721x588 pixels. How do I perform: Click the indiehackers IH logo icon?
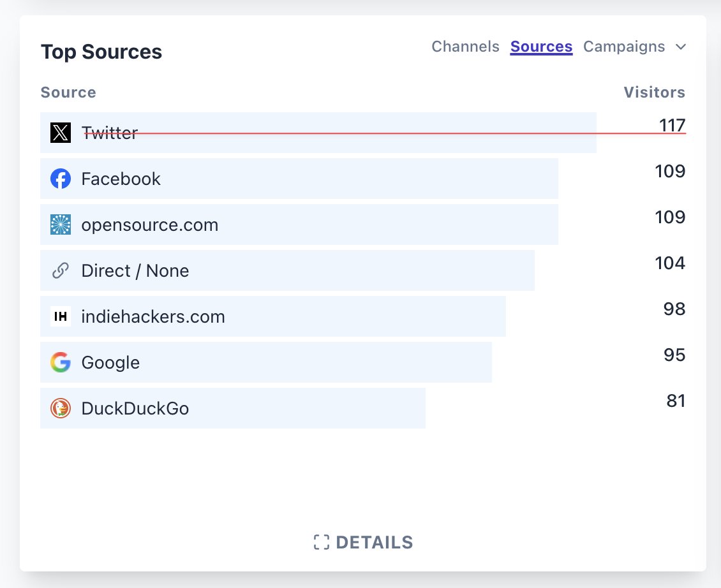tap(60, 316)
